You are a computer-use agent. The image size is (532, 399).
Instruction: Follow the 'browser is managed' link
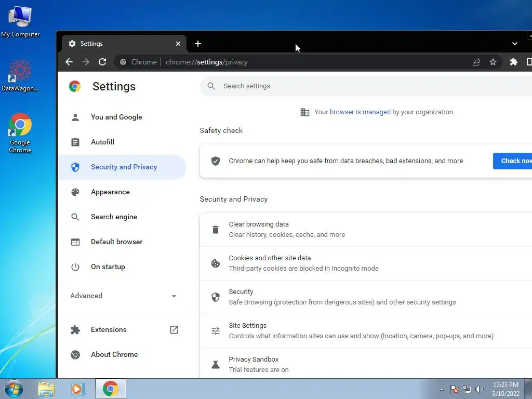(360, 112)
